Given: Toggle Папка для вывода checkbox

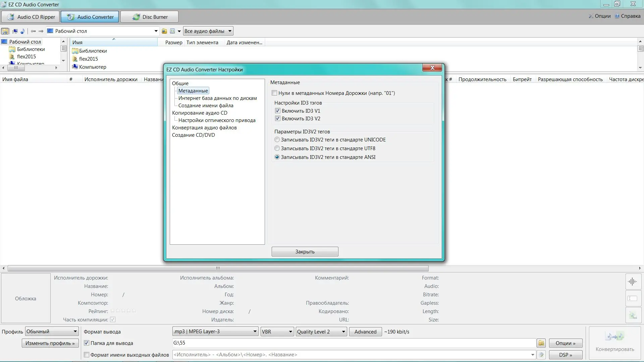Looking at the screenshot, I should pos(87,343).
